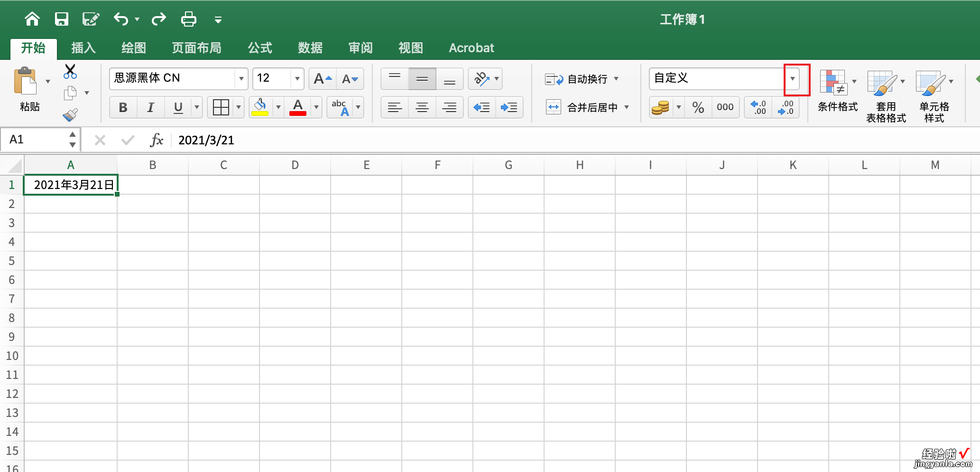
Task: Redo the last action
Action: click(159, 19)
